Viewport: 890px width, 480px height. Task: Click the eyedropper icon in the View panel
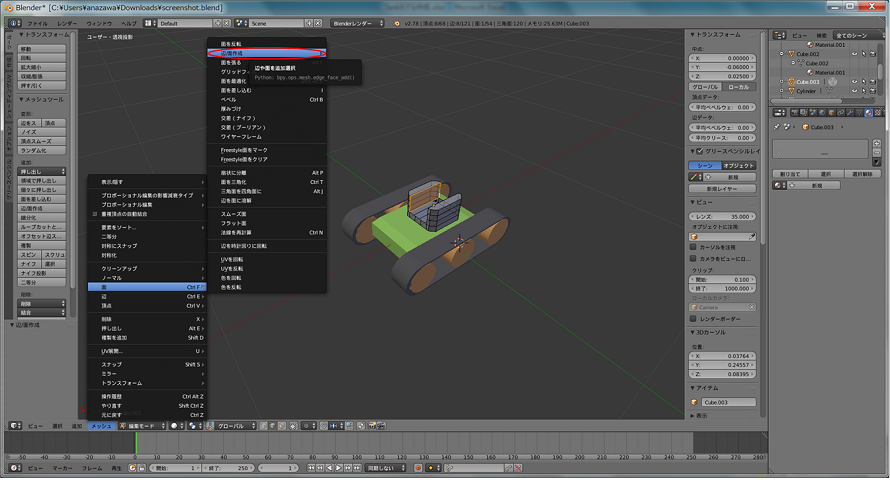coord(753,237)
